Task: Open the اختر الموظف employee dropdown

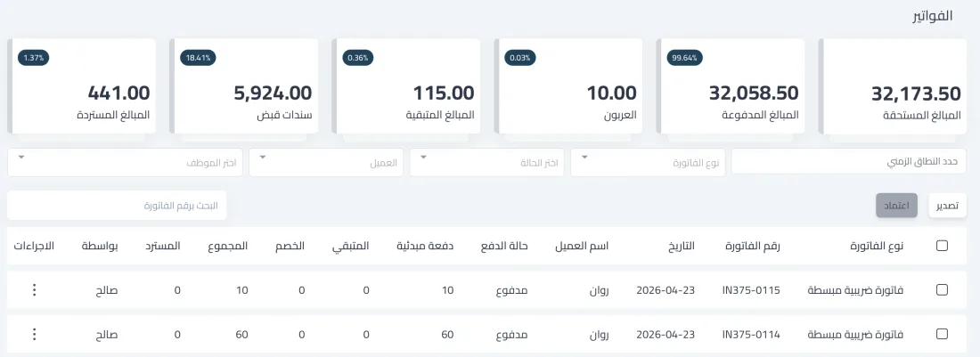Action: [x=125, y=162]
